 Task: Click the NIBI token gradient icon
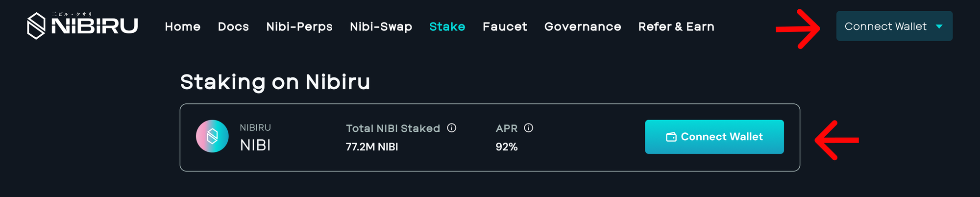[212, 136]
